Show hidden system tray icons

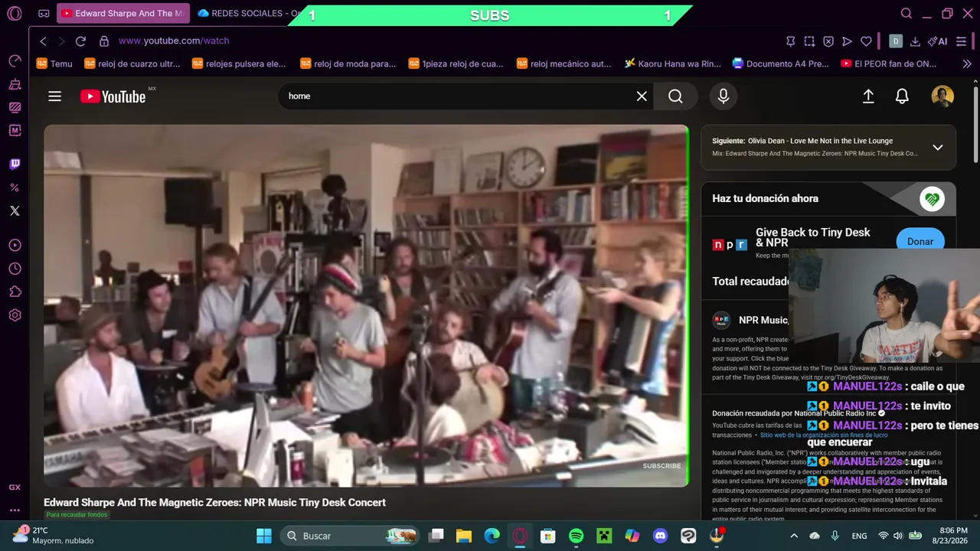point(794,536)
